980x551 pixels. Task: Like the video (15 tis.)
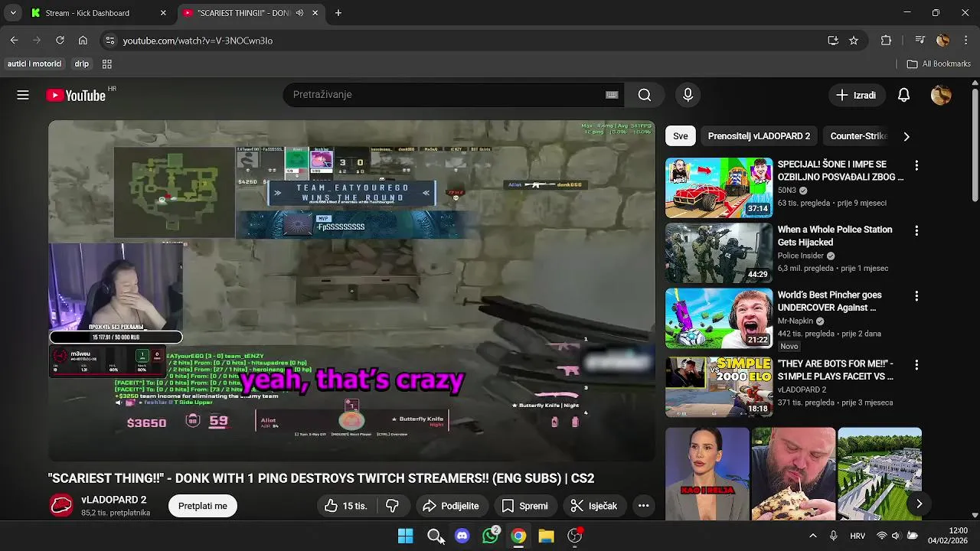click(x=345, y=506)
